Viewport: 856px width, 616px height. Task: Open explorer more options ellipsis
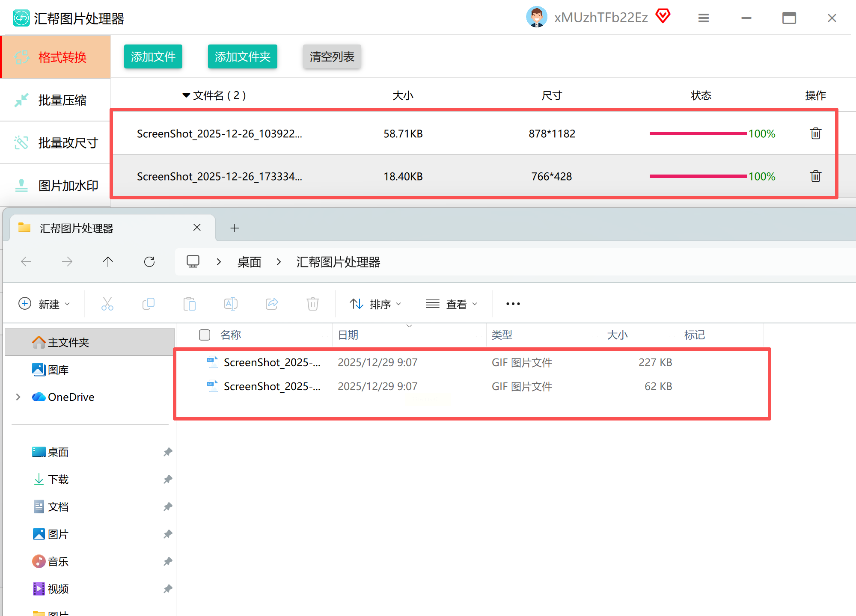pyautogui.click(x=513, y=304)
